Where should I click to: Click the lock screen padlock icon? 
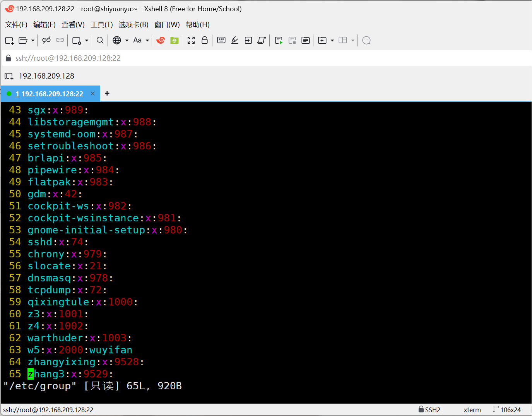point(205,40)
